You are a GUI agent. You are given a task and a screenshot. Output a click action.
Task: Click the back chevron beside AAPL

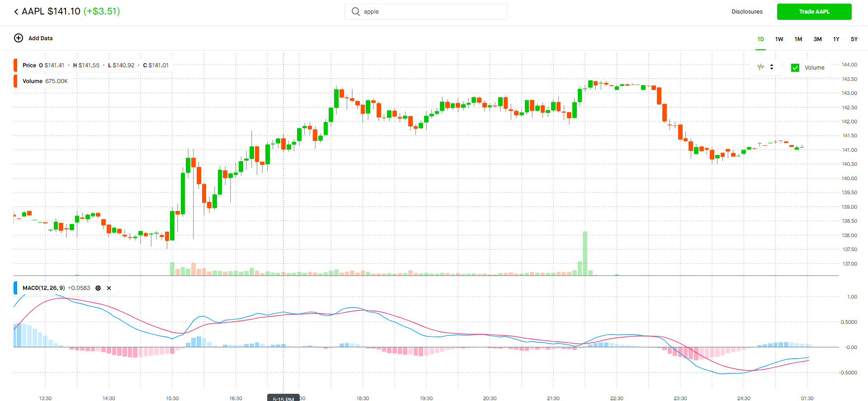point(16,12)
